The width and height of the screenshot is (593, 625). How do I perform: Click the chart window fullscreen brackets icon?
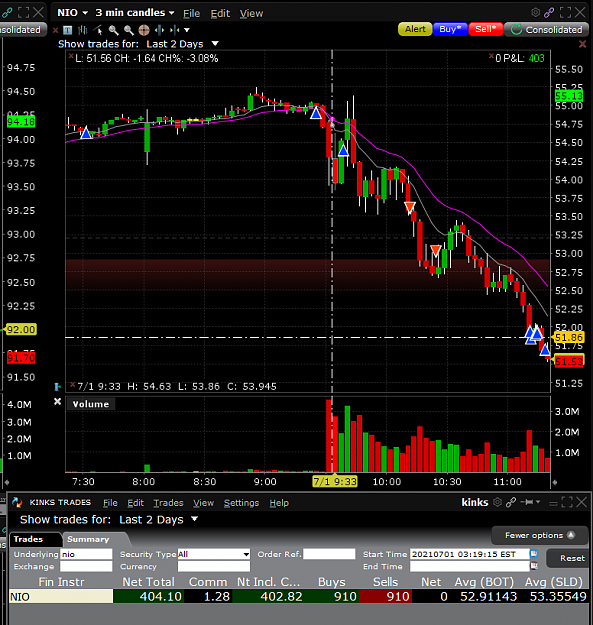(x=565, y=12)
